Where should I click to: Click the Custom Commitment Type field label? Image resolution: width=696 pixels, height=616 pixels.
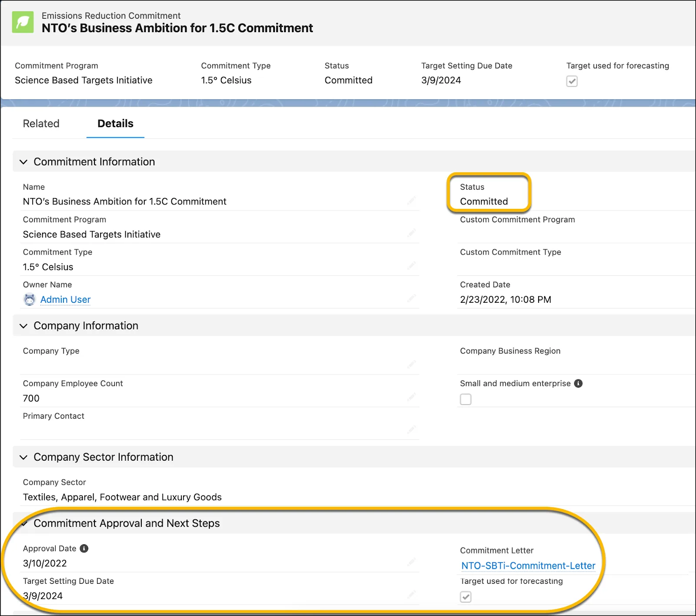click(511, 252)
